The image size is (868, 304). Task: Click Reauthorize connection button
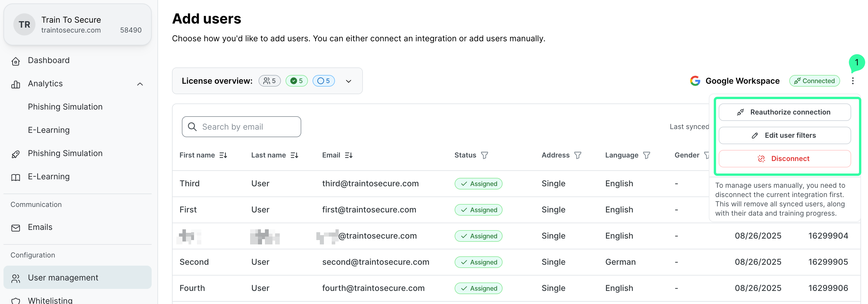784,112
